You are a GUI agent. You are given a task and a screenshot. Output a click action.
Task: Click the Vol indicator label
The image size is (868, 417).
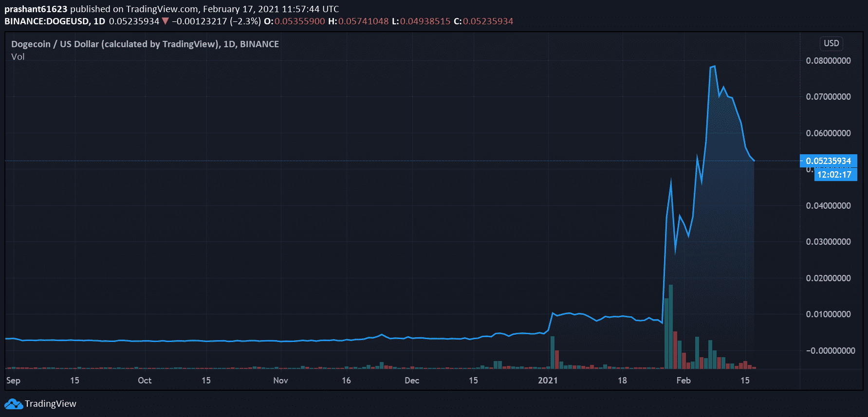[x=18, y=57]
